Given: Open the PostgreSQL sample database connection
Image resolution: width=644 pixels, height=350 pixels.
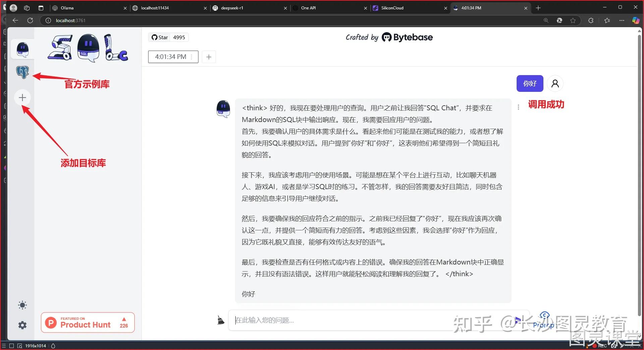Looking at the screenshot, I should tap(22, 72).
